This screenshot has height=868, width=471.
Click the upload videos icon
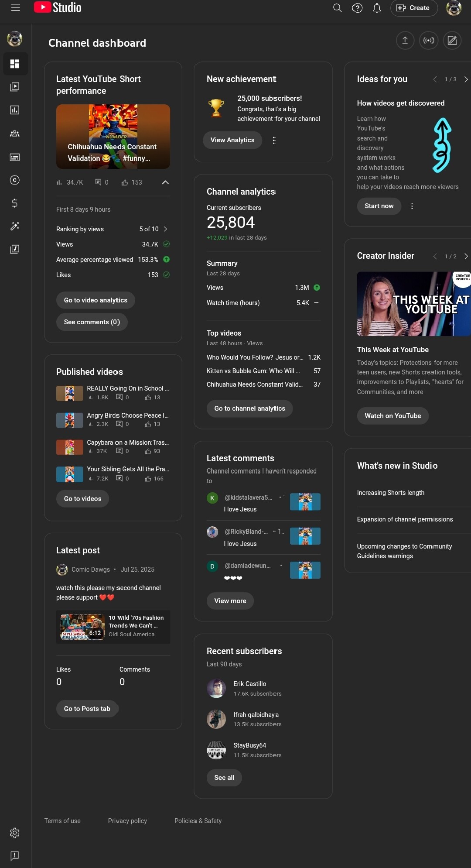click(405, 41)
